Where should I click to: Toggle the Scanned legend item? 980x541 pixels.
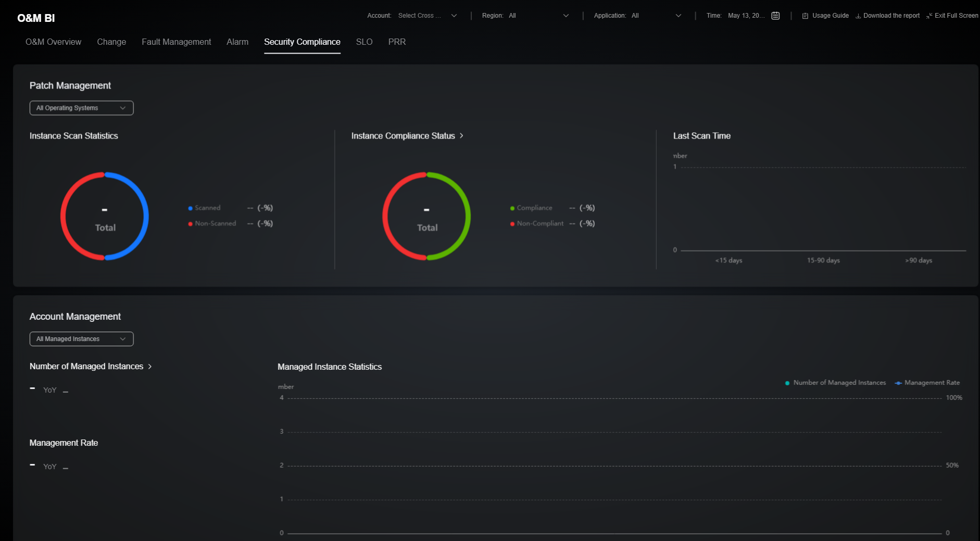click(204, 208)
